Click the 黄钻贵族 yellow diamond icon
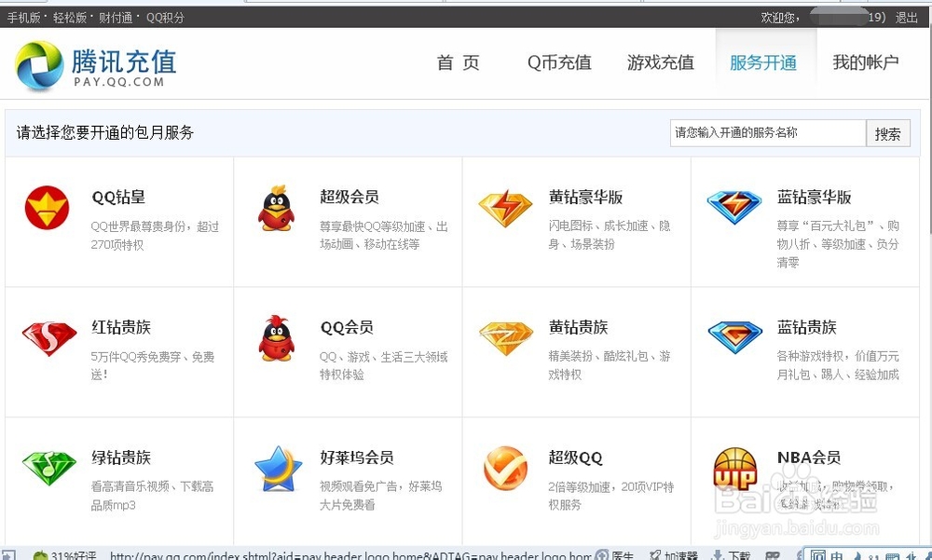 tap(506, 338)
